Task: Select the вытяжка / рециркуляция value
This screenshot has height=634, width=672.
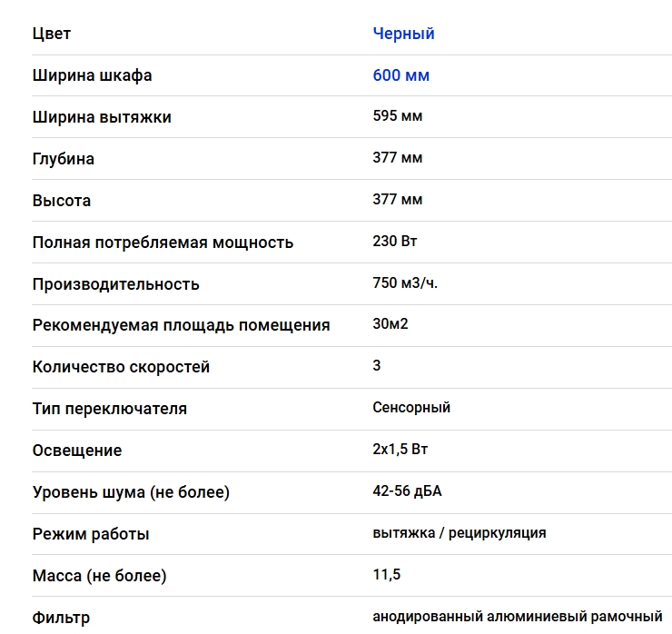Action: click(460, 533)
